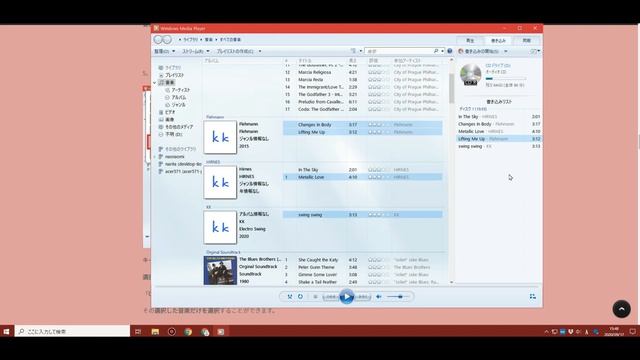Open burn options menu icon at far right
Image resolution: width=640 pixels, height=360 pixels.
535,51
